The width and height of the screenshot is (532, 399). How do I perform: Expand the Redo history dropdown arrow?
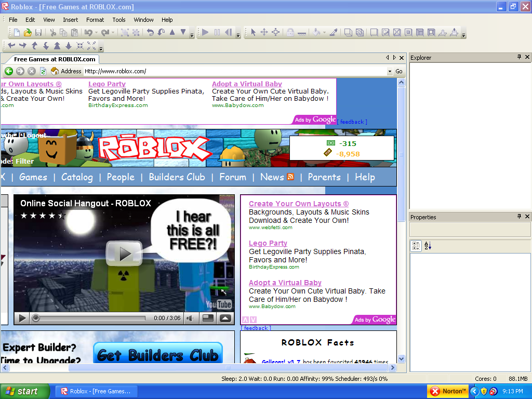[113, 33]
